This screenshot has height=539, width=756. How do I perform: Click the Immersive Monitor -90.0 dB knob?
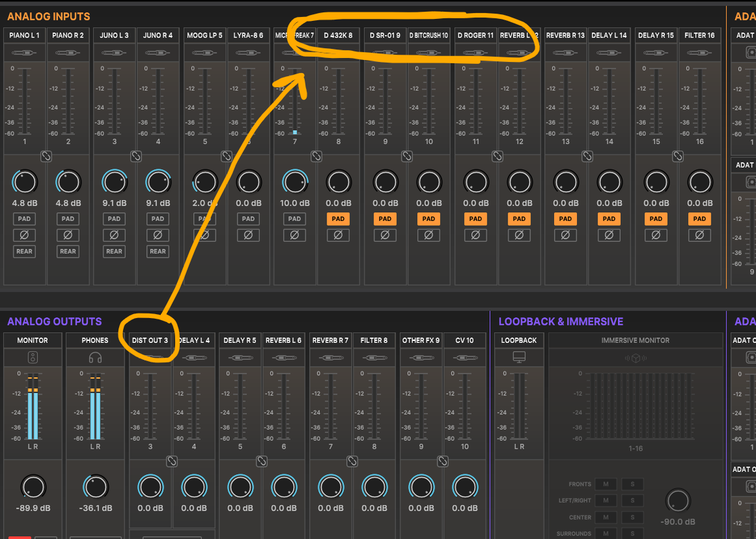(677, 501)
